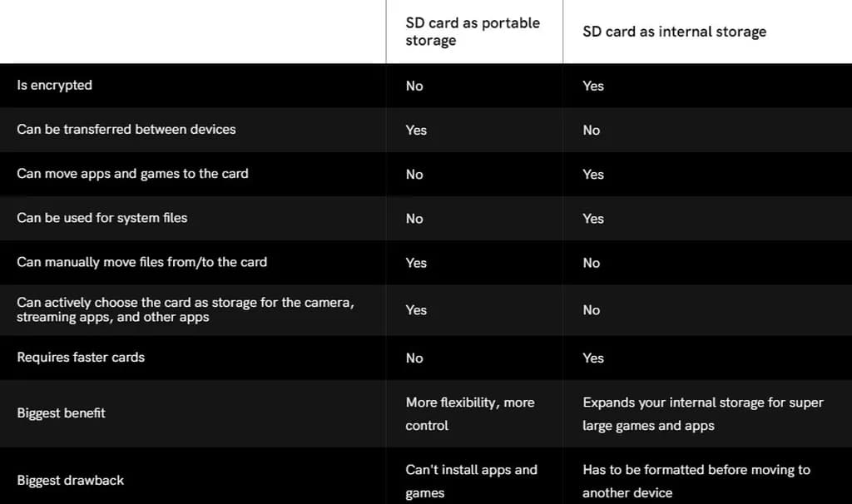The height and width of the screenshot is (504, 852).
Task: Select the 'Is encrypted' row label
Action: click(x=55, y=85)
